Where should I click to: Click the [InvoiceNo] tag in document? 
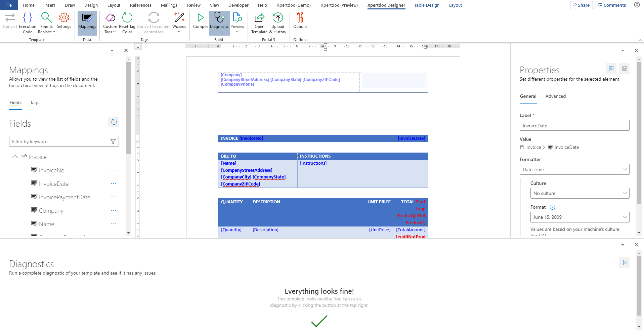251,138
